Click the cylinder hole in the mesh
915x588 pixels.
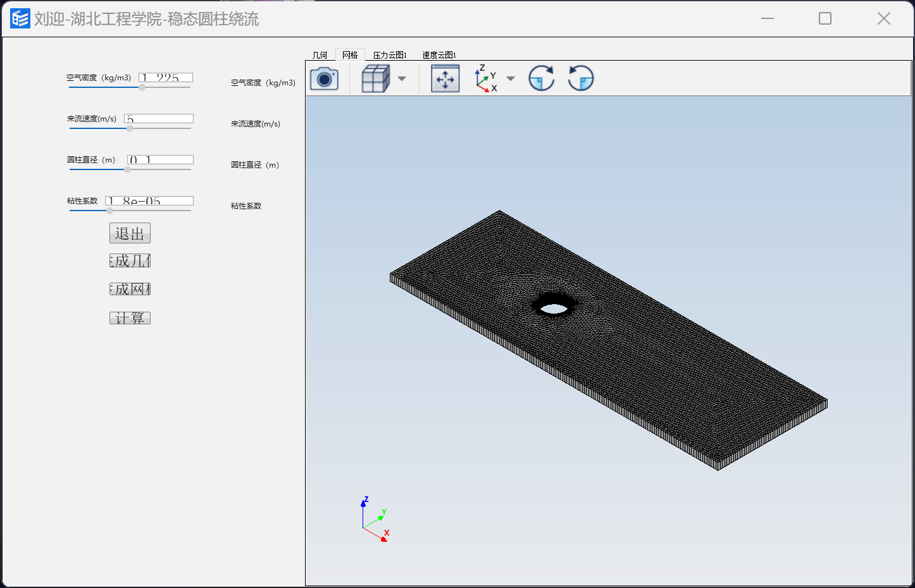pos(554,308)
